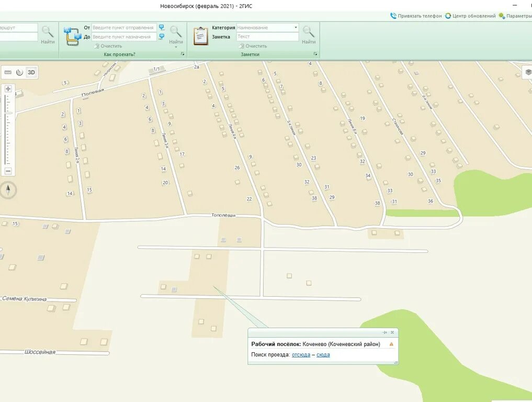Screen dimensions: 532x402
Task: Open the map layers button
Action: 528,72
